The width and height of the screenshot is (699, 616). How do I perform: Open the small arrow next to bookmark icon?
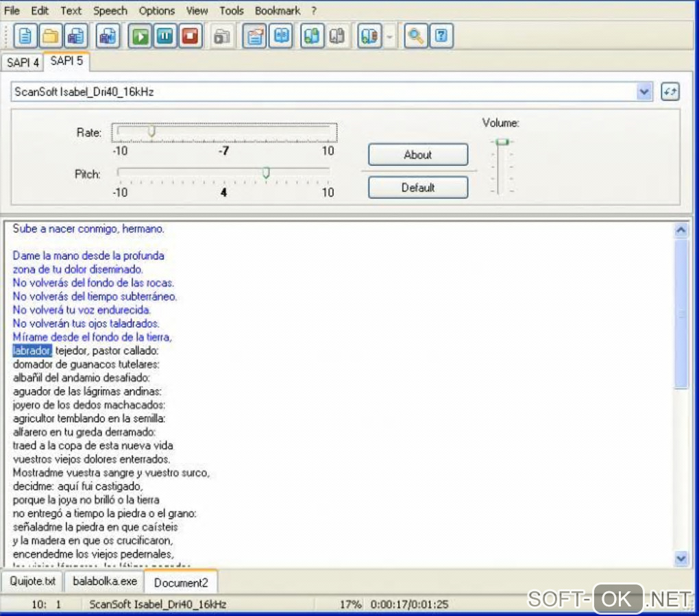tap(390, 37)
